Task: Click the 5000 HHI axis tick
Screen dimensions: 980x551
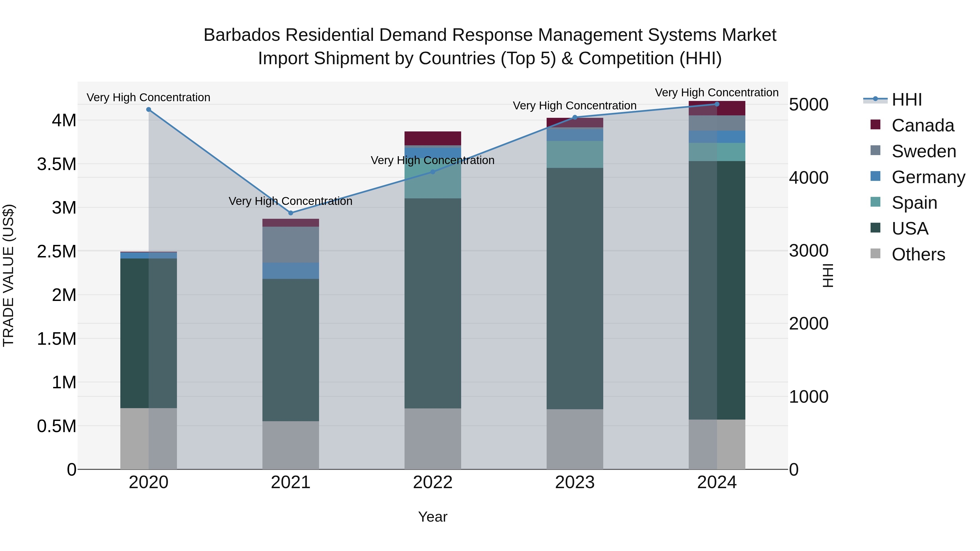Action: 809,104
